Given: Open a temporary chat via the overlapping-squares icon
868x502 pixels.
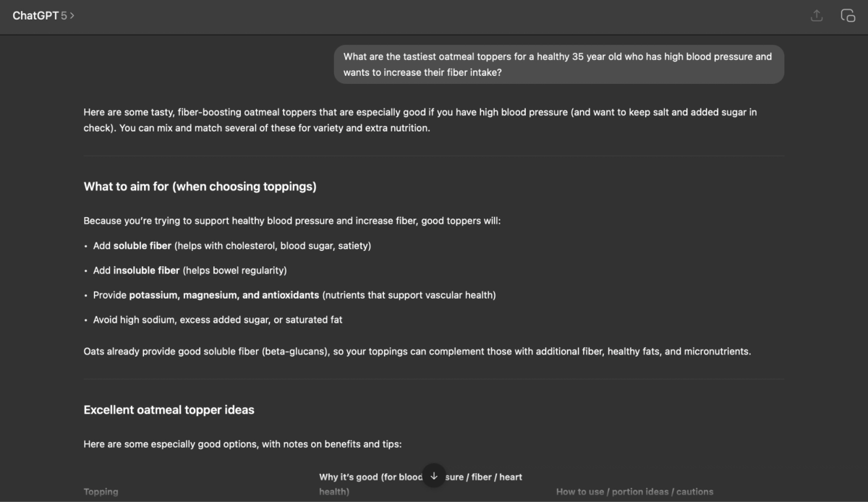Looking at the screenshot, I should point(848,15).
